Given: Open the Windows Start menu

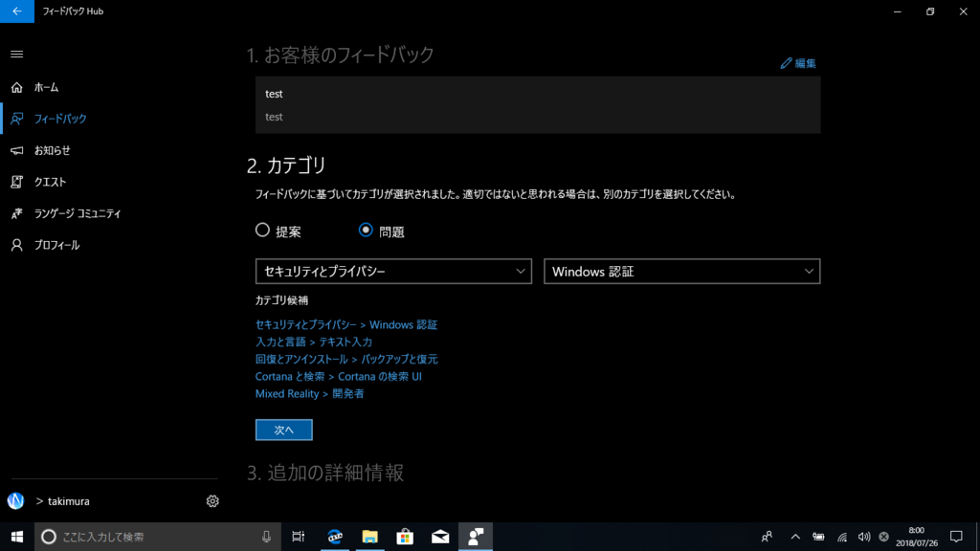Looking at the screenshot, I should (17, 537).
